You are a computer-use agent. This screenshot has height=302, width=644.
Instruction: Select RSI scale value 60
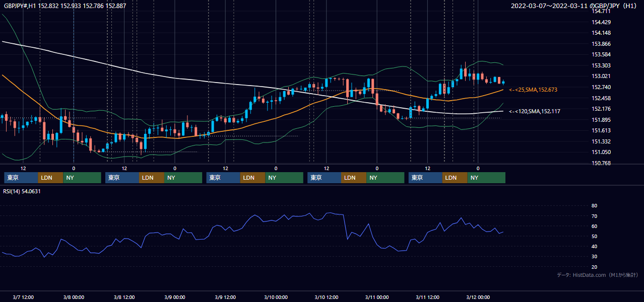[x=594, y=226]
